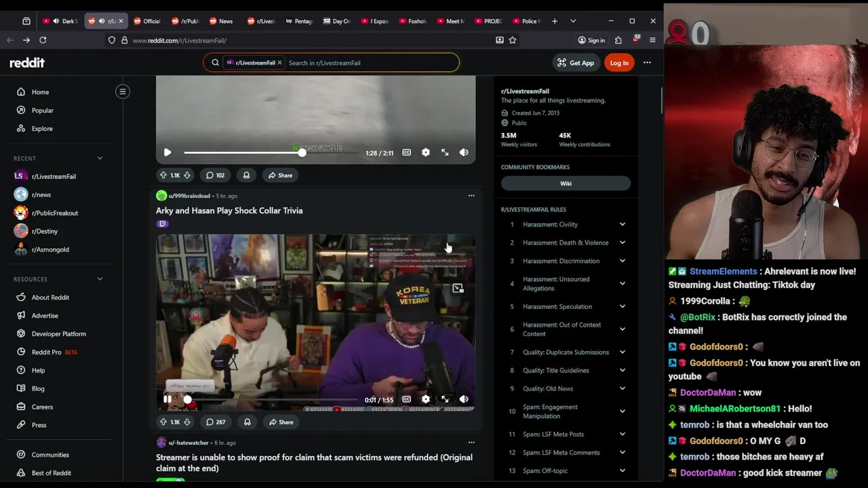Open the 102 comments of the top post
The width and height of the screenshot is (868, 488).
(x=216, y=175)
